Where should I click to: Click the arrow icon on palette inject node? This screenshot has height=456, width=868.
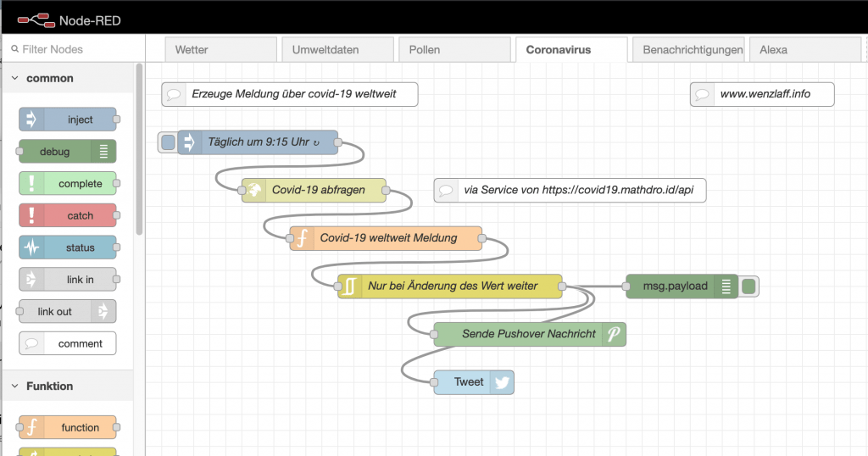pos(31,120)
